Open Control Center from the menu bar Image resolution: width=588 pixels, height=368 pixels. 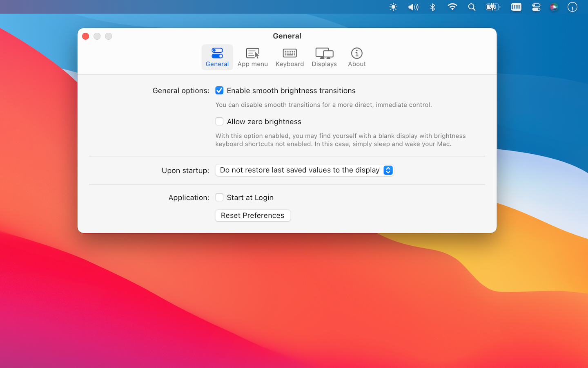pos(536,7)
